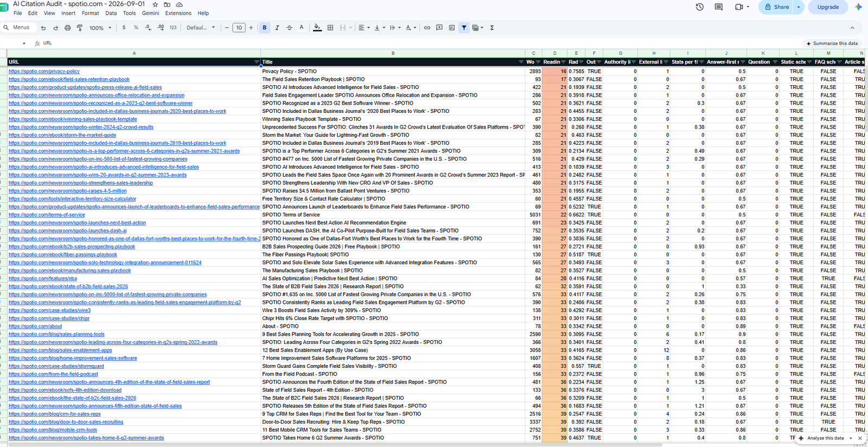
Task: Click Move to folder icon
Action: [x=167, y=4]
